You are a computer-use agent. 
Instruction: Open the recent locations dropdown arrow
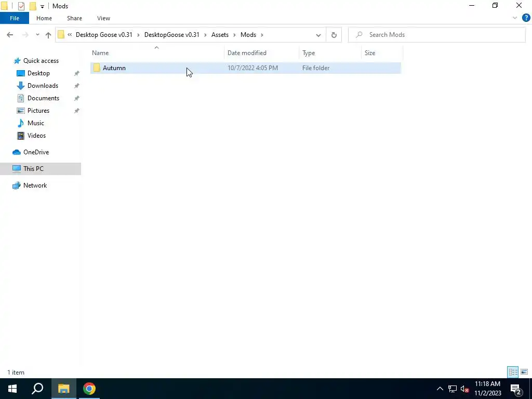point(37,35)
